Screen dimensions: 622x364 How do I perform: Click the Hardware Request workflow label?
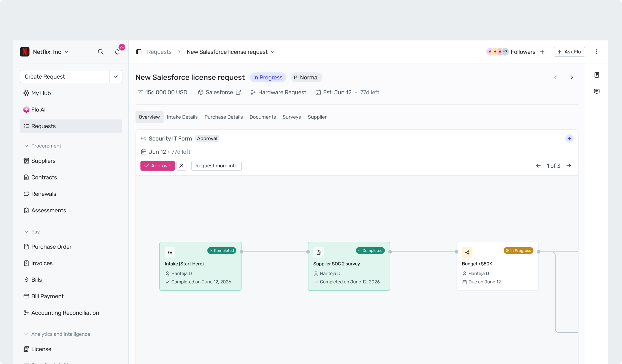(x=282, y=92)
